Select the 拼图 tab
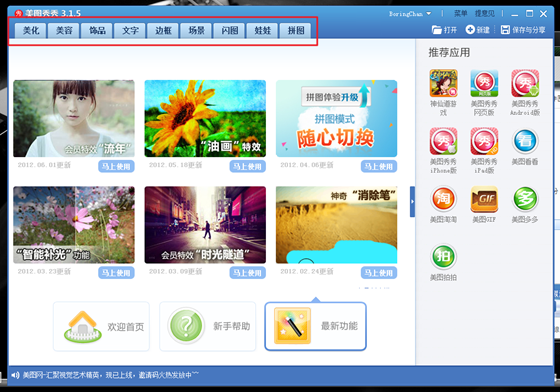The height and width of the screenshot is (392, 560). coord(296,30)
